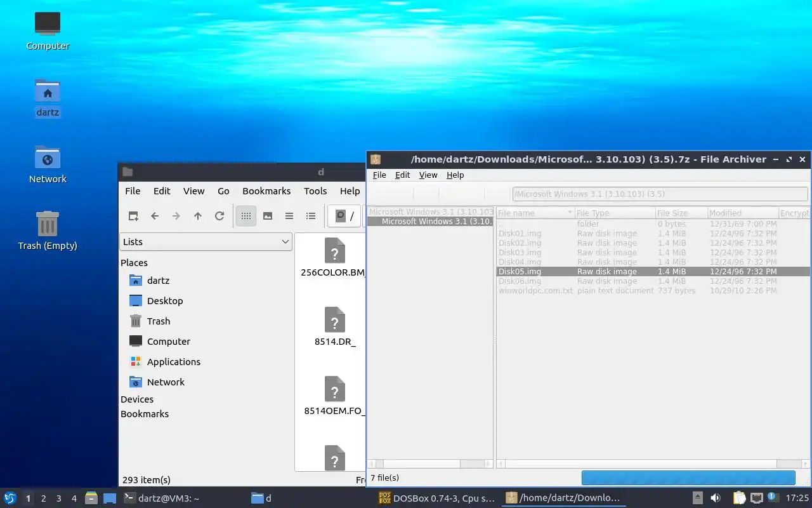Open File menu in File Archiver
Viewport: 812px width, 508px height.
(x=379, y=175)
